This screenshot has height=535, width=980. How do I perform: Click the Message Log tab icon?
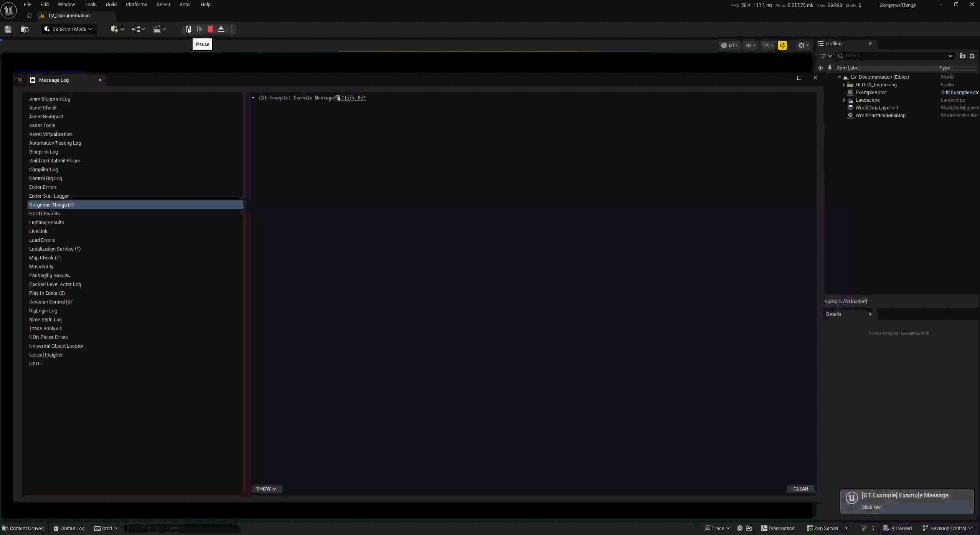33,80
